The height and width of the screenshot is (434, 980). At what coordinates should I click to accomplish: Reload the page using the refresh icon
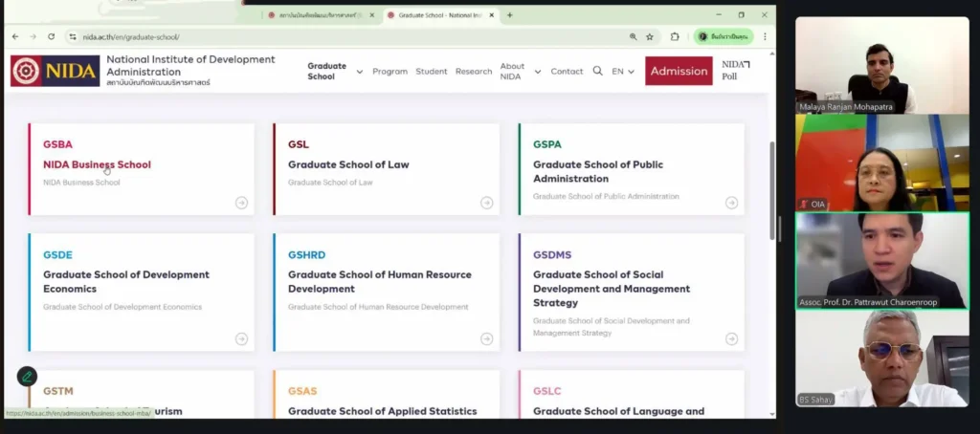[52, 36]
